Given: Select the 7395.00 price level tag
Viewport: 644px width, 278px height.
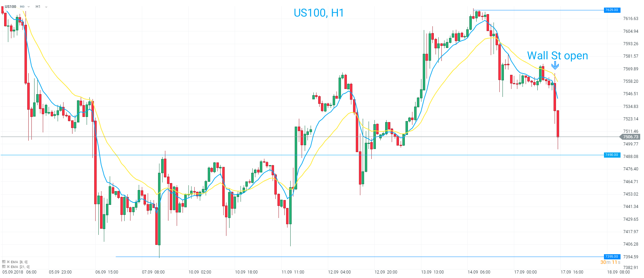Looking at the screenshot, I should tap(612, 257).
